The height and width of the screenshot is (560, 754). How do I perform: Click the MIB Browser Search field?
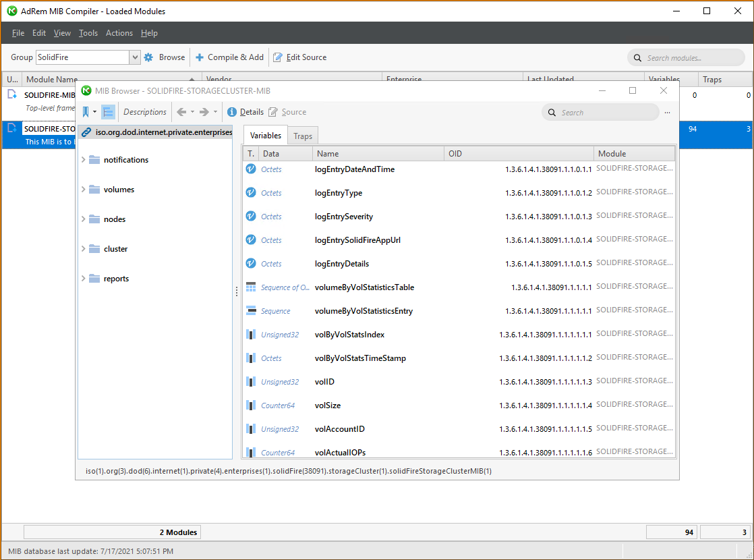coord(601,113)
